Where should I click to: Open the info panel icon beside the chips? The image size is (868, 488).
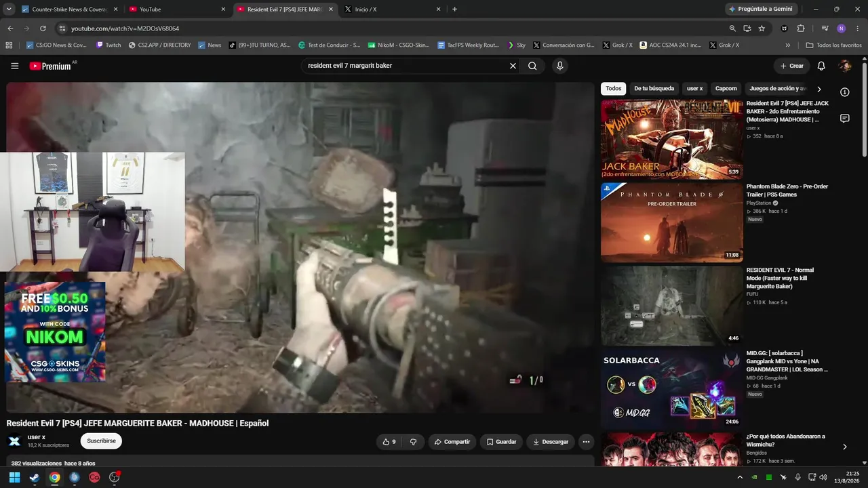[x=844, y=92]
